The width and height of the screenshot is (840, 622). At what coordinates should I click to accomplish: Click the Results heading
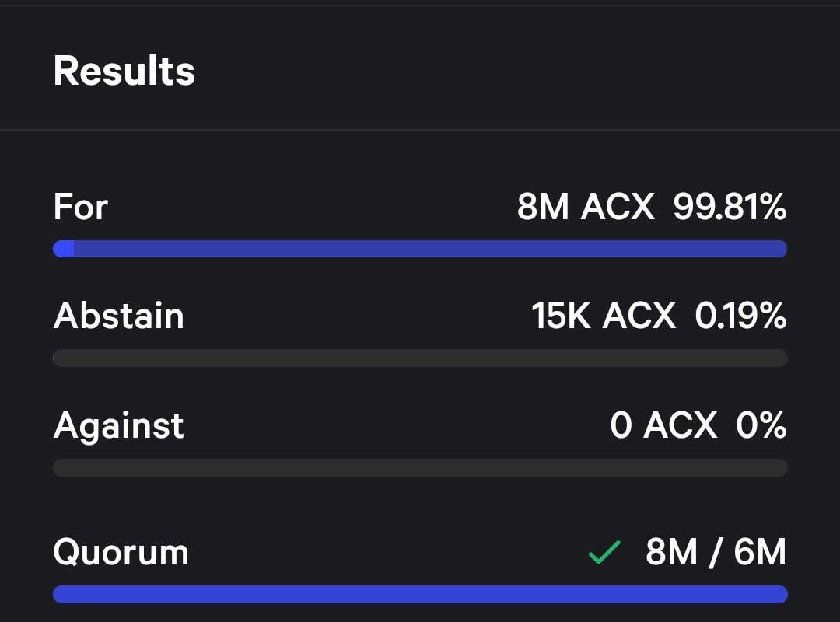pos(124,71)
